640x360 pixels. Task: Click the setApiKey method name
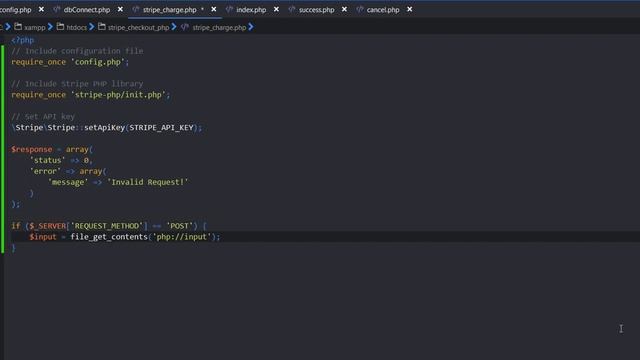(104, 127)
